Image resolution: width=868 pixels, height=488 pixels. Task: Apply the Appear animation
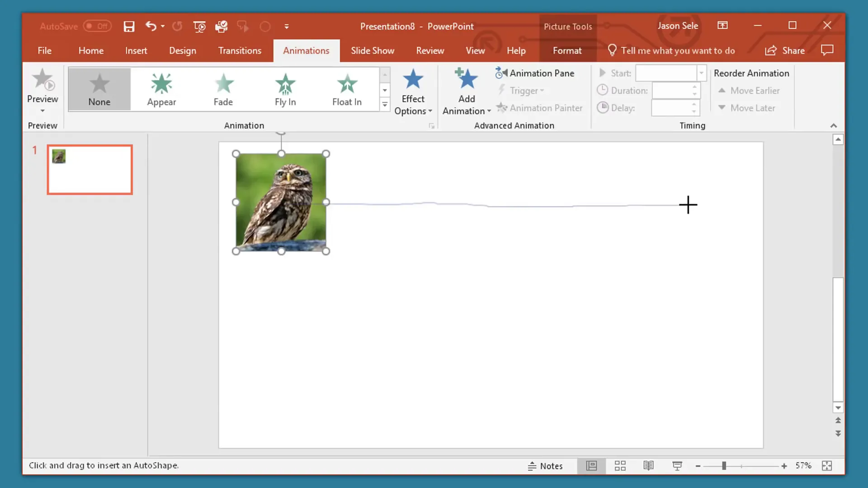[x=161, y=89]
